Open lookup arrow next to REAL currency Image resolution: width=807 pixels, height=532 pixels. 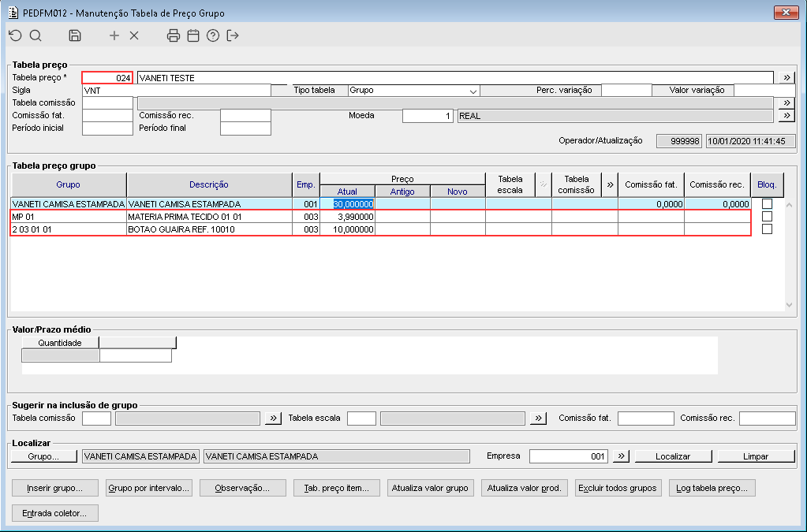786,116
